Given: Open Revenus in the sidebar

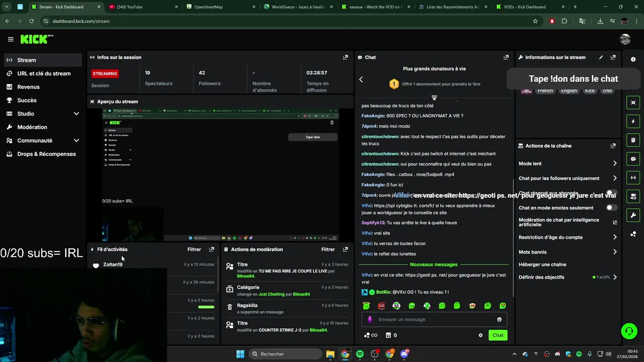Looking at the screenshot, I should pos(43,87).
